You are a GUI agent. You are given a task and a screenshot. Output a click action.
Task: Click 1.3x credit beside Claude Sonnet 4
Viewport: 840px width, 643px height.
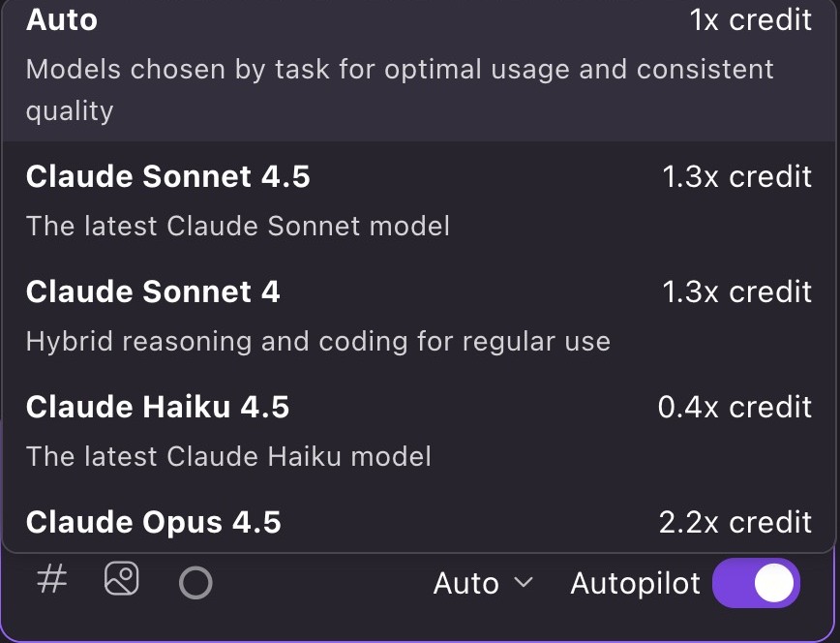point(736,291)
